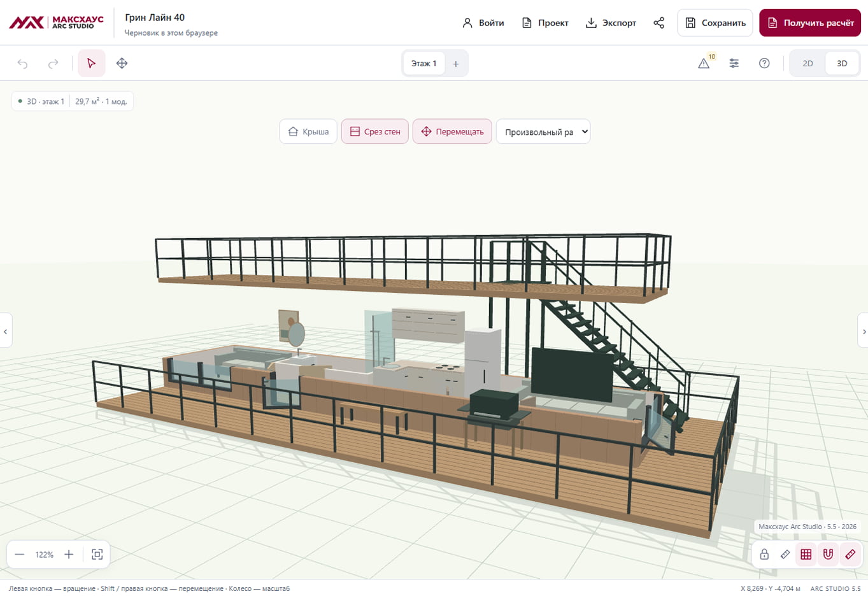Toggle the highlighted ruler icon after the magnet
Viewport: 868px width, 596px height.
[x=850, y=555]
